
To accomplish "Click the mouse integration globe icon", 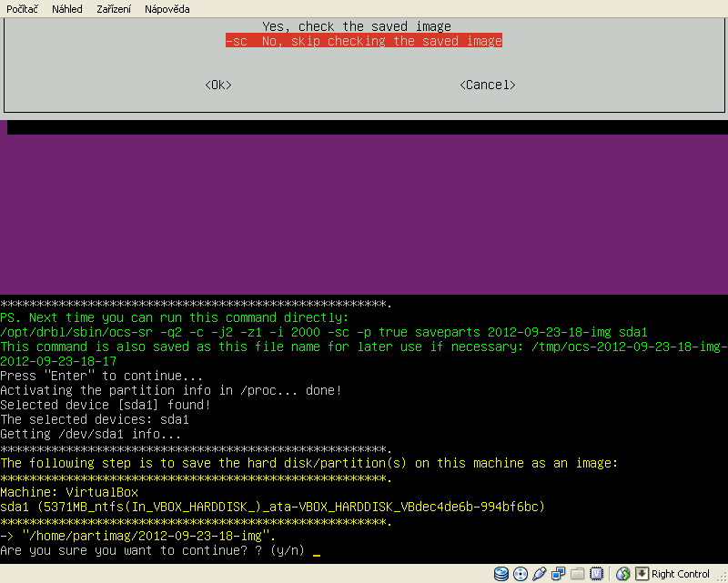I will [x=623, y=574].
